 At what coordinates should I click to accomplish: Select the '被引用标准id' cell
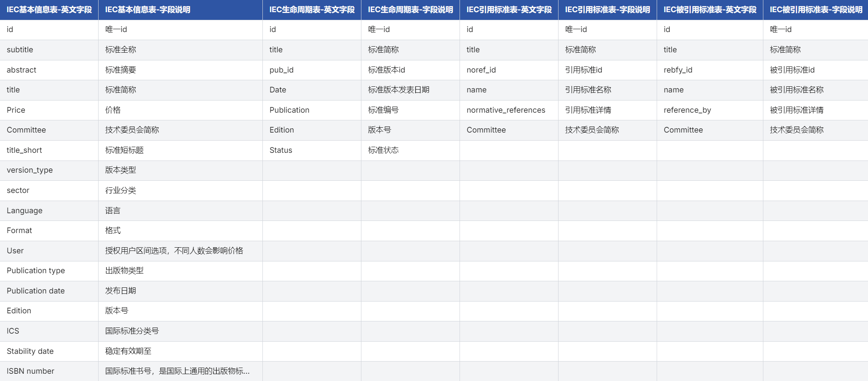tap(816, 70)
